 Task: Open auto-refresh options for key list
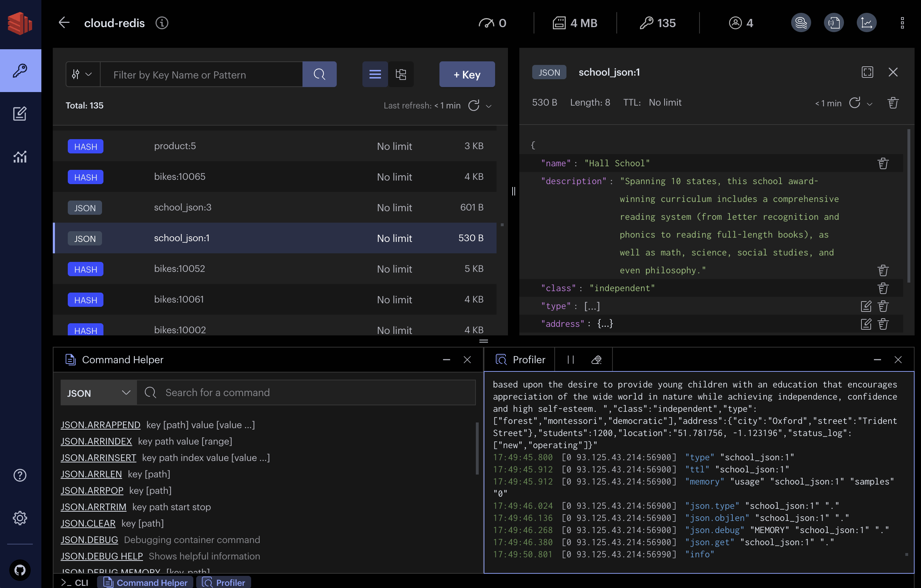488,106
